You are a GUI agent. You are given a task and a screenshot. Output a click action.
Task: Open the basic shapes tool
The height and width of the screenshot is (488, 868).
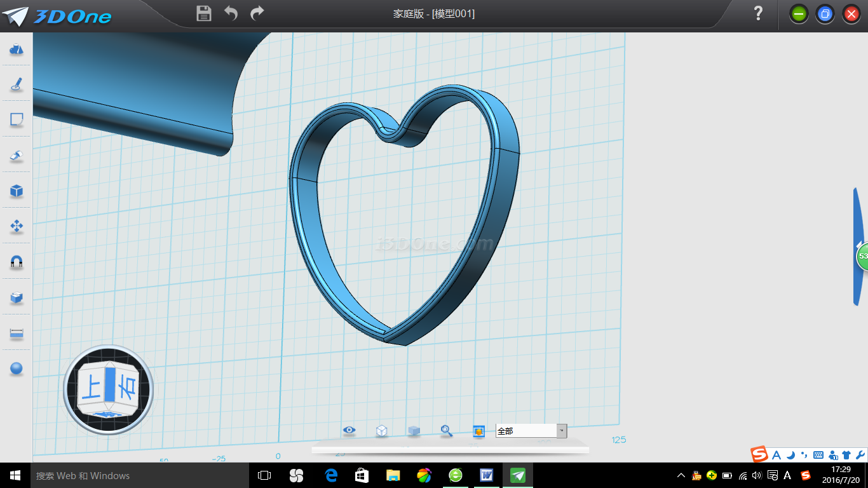point(17,50)
